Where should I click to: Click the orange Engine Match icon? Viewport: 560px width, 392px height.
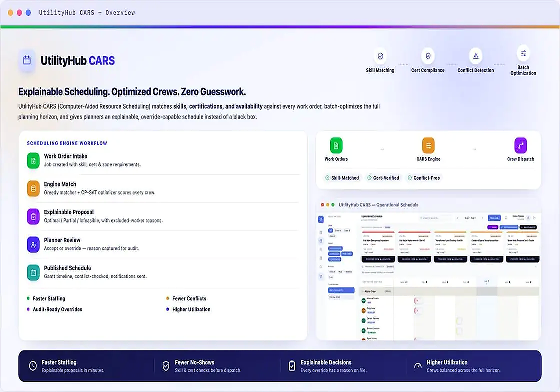pos(33,189)
